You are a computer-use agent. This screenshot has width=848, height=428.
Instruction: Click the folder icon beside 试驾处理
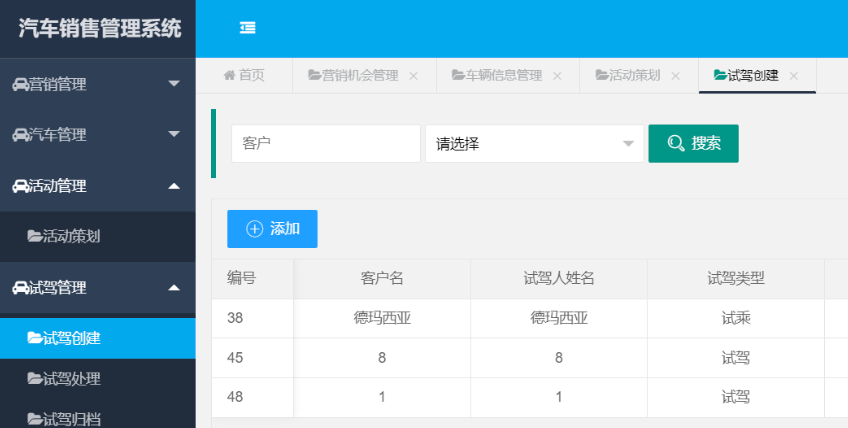tap(35, 379)
